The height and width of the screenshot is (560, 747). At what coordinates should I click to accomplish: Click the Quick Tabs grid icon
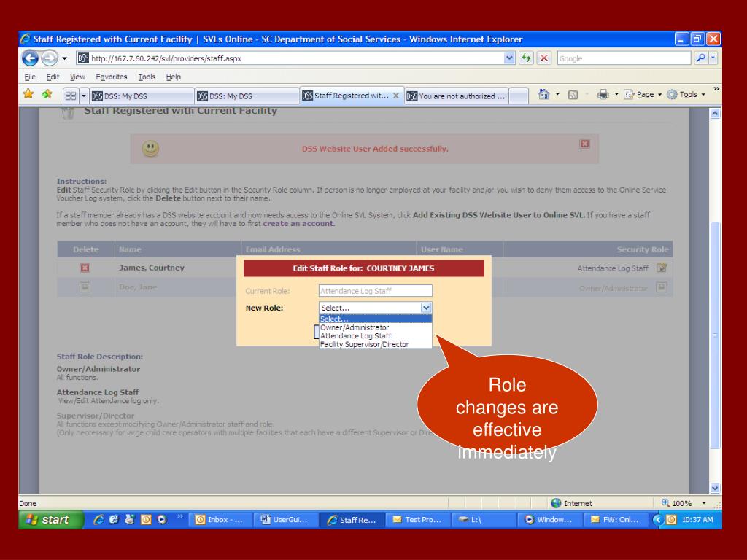[x=71, y=96]
